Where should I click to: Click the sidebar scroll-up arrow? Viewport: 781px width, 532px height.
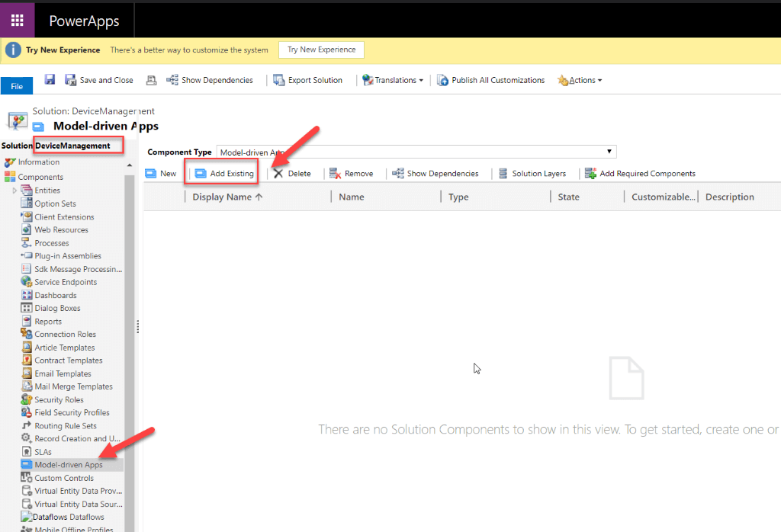[130, 165]
